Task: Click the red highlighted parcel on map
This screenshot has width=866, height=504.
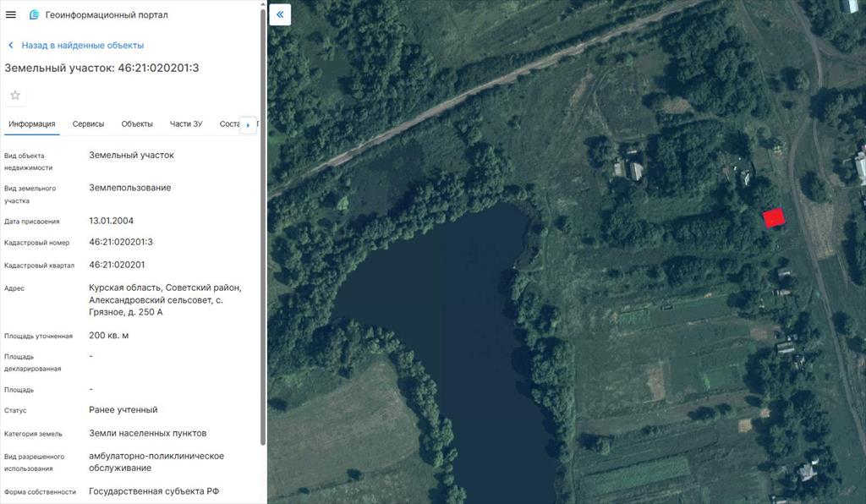Action: pos(773,218)
